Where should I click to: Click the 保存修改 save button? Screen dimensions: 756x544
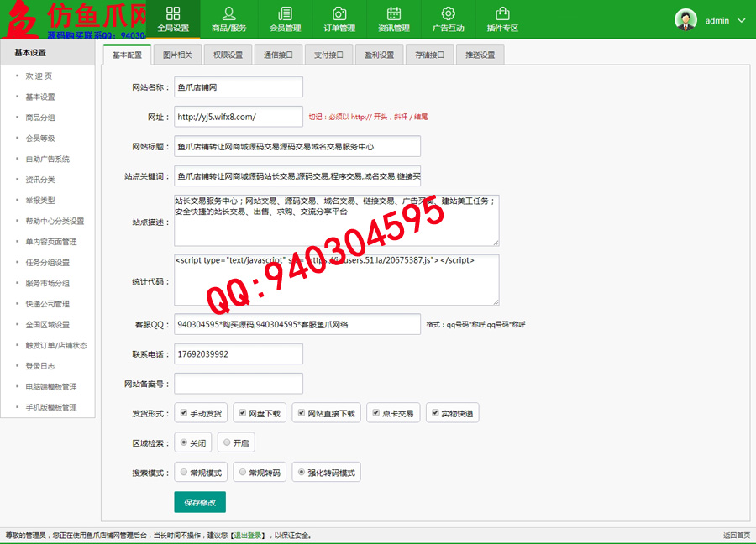[200, 502]
